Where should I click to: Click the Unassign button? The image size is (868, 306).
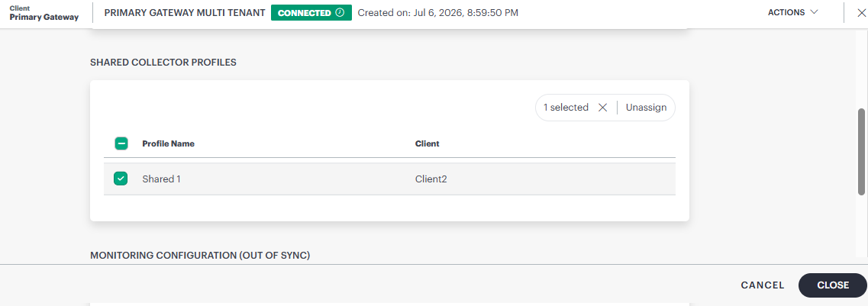pyautogui.click(x=646, y=108)
